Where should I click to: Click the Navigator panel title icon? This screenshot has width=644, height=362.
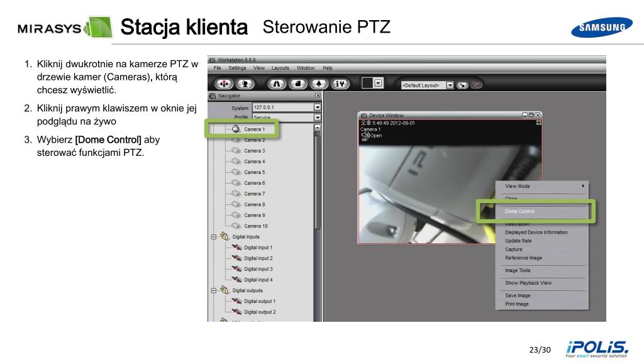coord(213,96)
